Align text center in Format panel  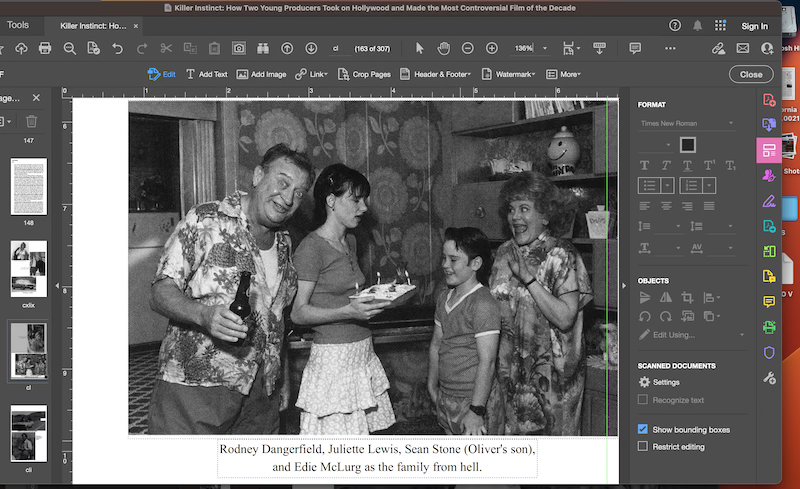(666, 206)
